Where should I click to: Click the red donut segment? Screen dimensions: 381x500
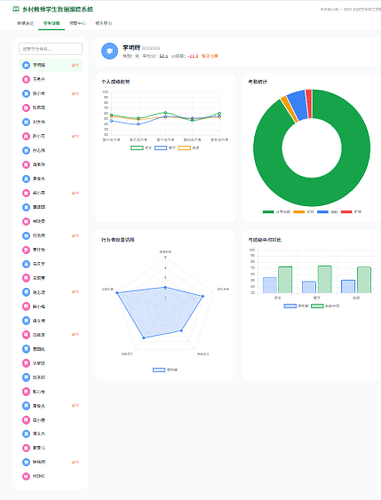point(309,104)
